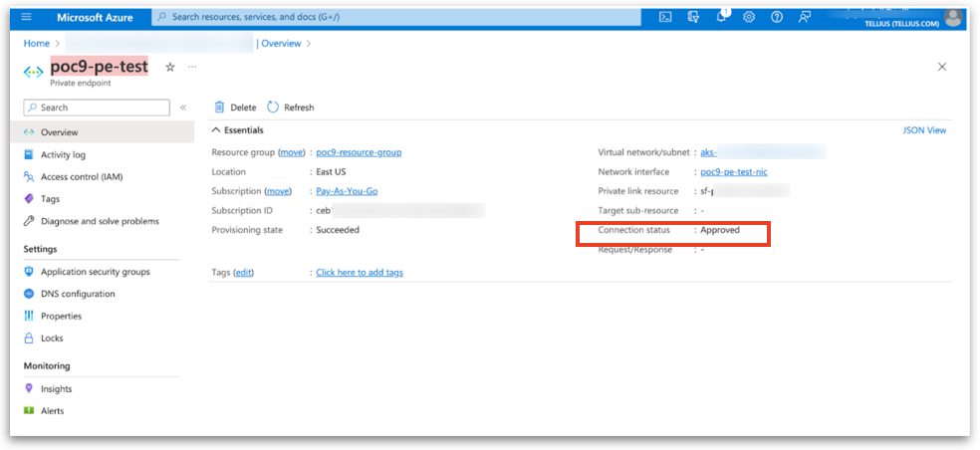Open poc9-pe-test-nic network interface link
This screenshot has height=450, width=980.
[734, 172]
